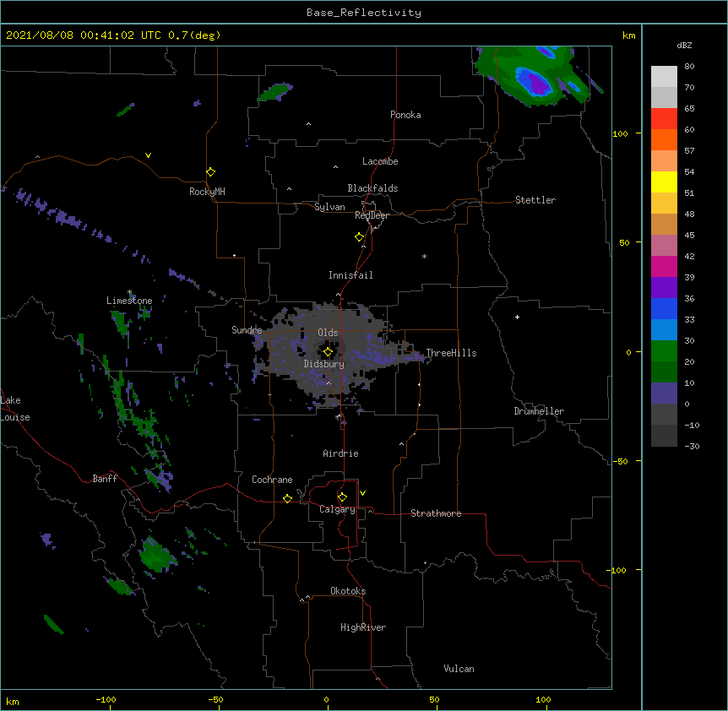Click the Innisfail city label
The height and width of the screenshot is (711, 728).
[x=350, y=275]
